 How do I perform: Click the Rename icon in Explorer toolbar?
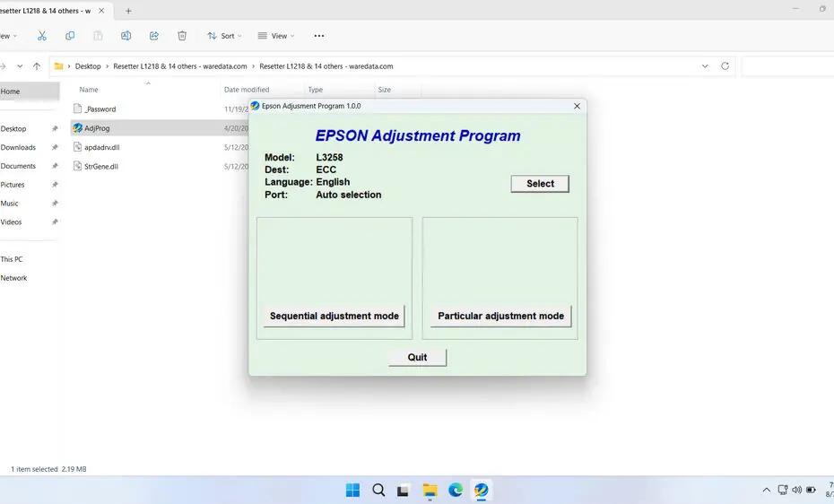(x=126, y=36)
